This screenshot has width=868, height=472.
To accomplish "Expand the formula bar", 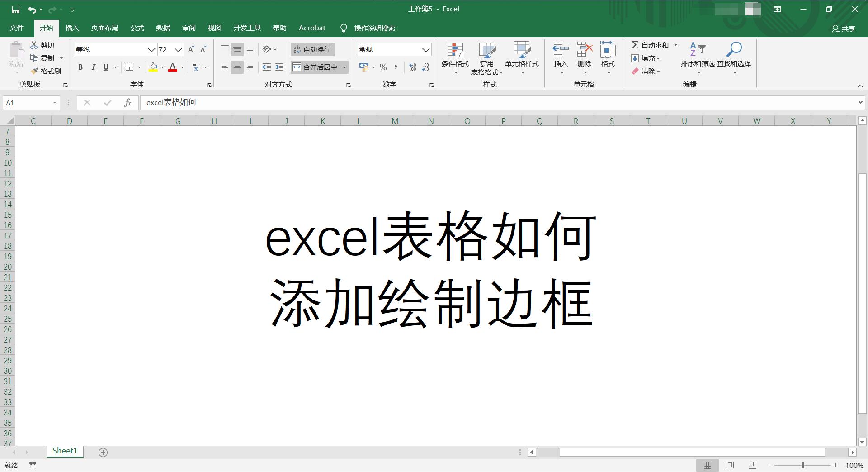I will click(x=860, y=103).
